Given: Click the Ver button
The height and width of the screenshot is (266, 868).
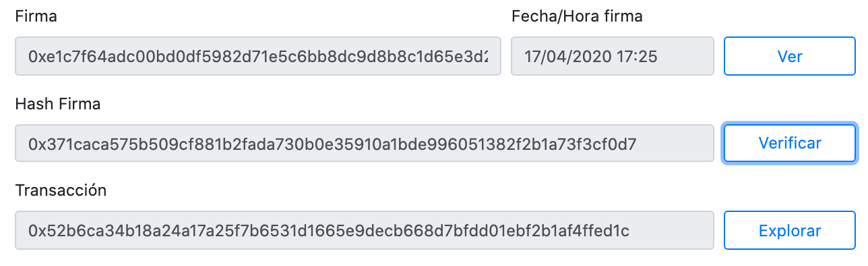Looking at the screenshot, I should [x=789, y=56].
